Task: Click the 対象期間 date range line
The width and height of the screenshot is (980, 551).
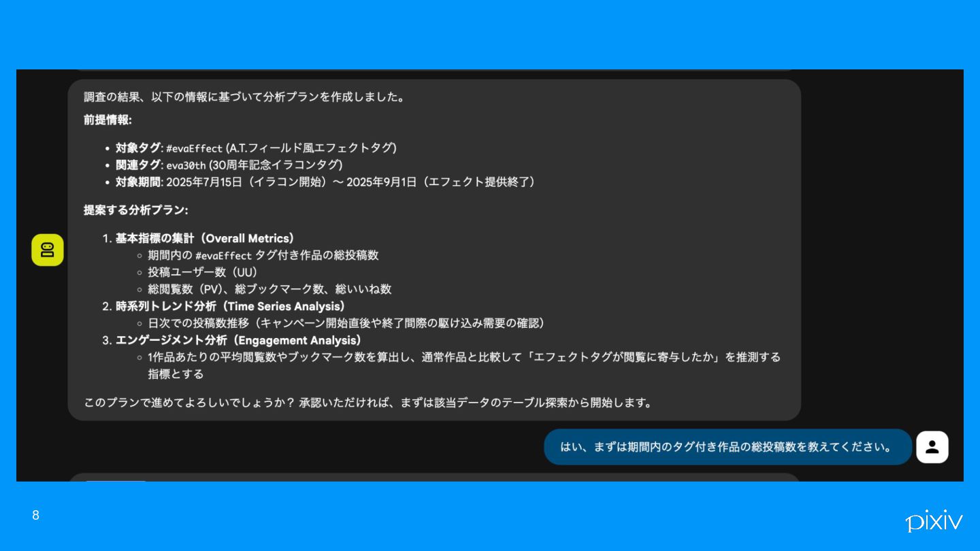Action: point(326,182)
